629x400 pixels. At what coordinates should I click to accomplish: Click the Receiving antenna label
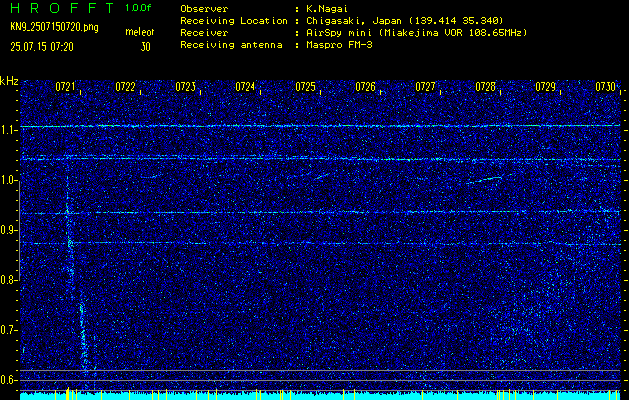tap(231, 45)
